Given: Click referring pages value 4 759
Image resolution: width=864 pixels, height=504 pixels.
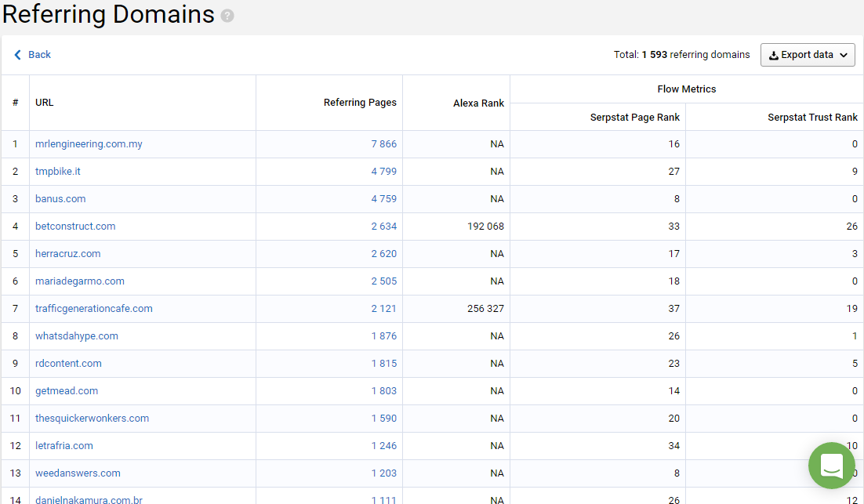Looking at the screenshot, I should (383, 199).
